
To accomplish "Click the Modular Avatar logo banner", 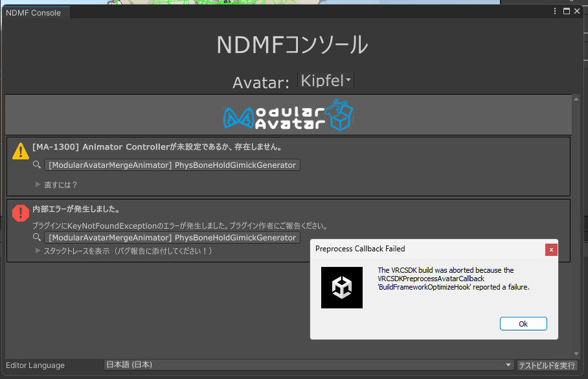I will (x=288, y=115).
